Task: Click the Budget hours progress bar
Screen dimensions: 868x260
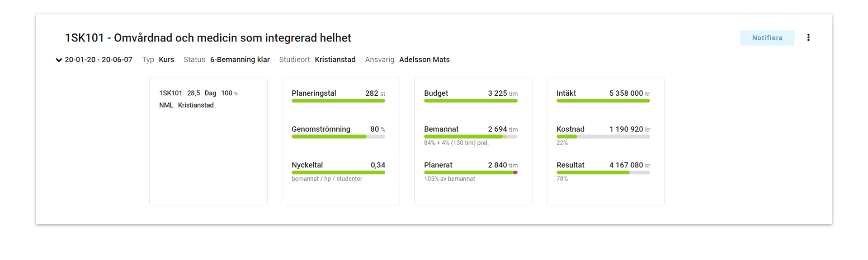Action: [471, 101]
